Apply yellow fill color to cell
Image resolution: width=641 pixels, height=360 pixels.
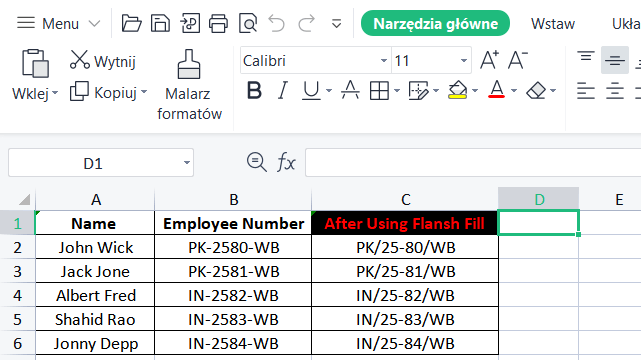[457, 90]
